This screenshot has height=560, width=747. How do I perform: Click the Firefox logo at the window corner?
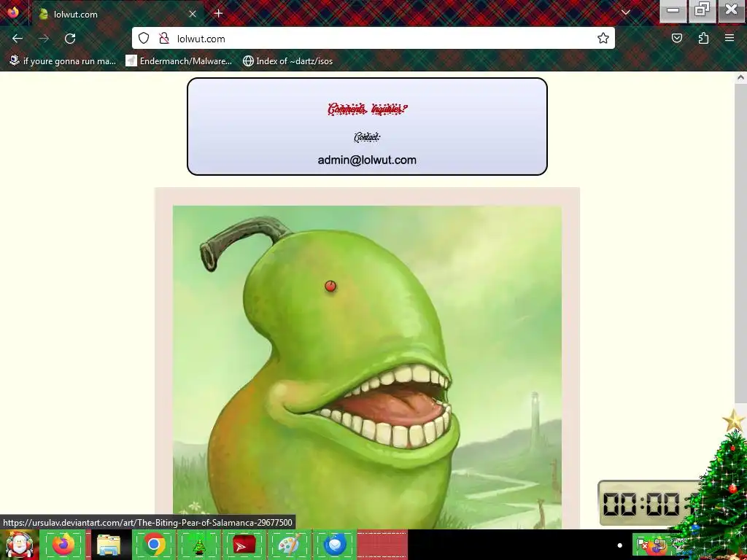tap(13, 12)
